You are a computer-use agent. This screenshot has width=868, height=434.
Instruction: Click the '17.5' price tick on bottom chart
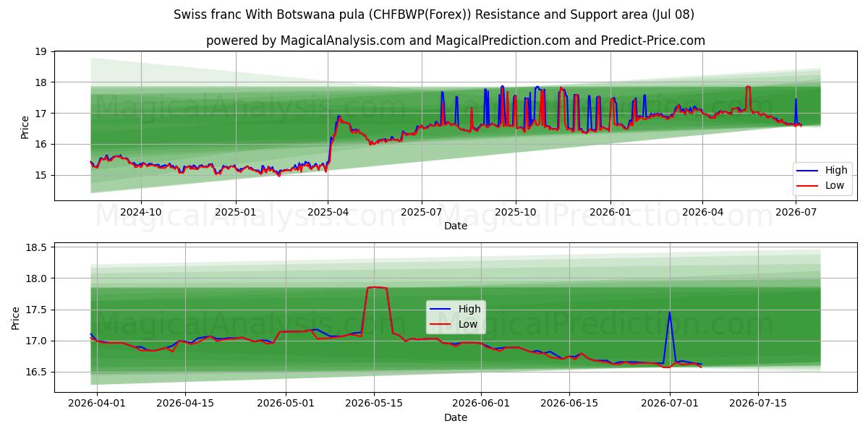click(36, 310)
